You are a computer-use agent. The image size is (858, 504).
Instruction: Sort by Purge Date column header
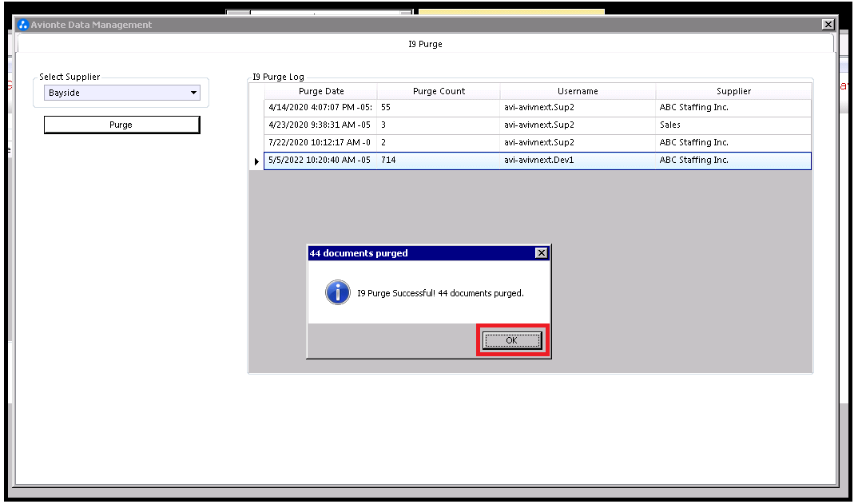click(x=321, y=91)
